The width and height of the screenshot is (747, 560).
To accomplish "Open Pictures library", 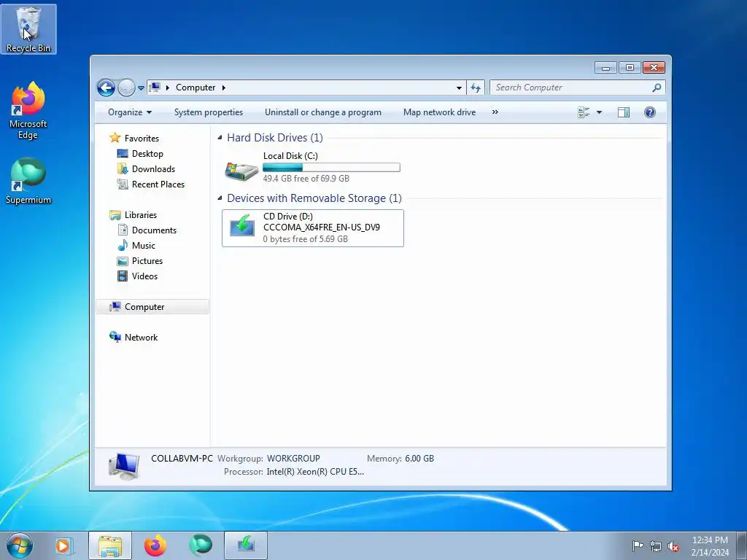I will (147, 261).
